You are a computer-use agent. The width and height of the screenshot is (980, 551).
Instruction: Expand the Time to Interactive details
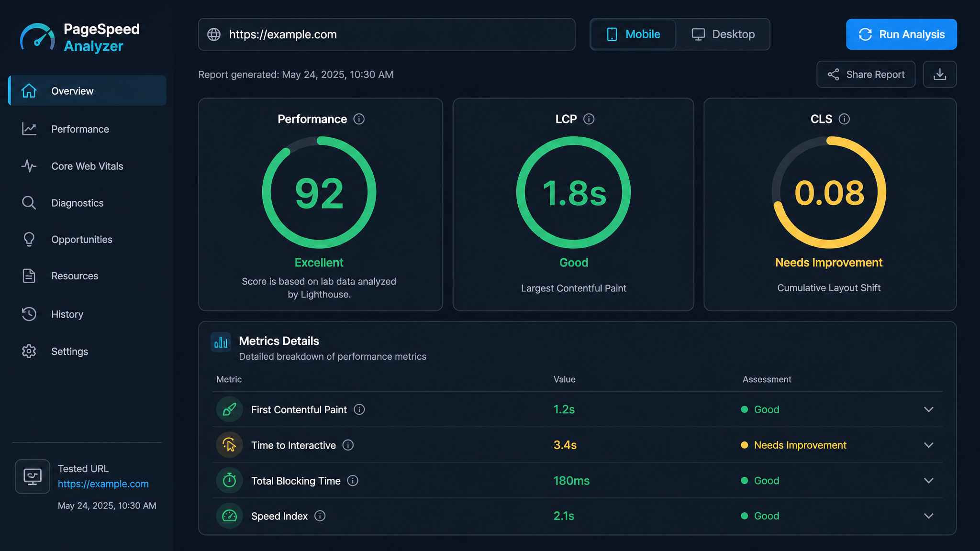[x=929, y=445]
